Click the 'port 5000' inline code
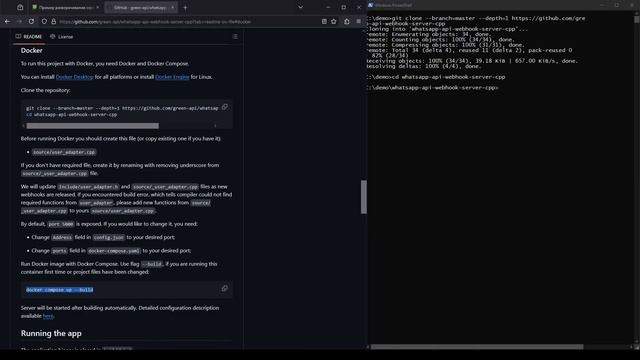This screenshot has height=360, width=640. pos(61,224)
